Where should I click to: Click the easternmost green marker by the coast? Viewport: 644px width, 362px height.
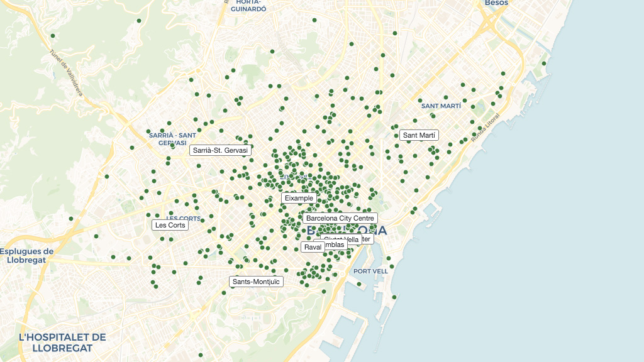(543, 63)
